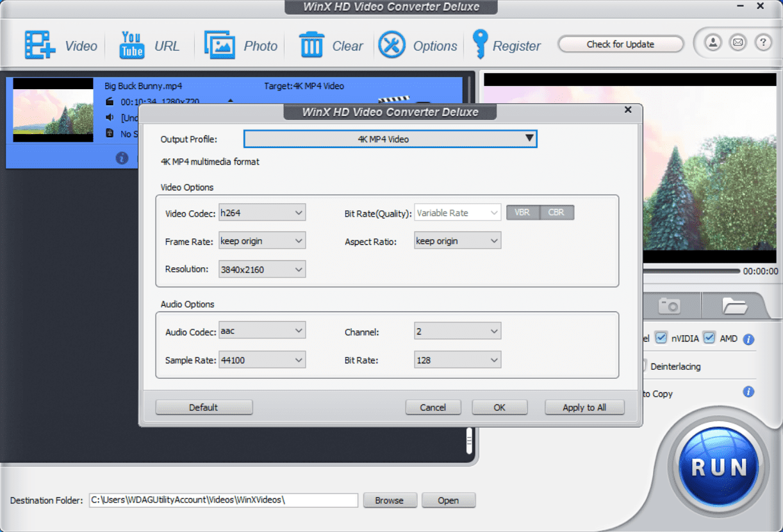The image size is (783, 532).
Task: Open the Resolution 3840x2160 dropdown
Action: [262, 269]
